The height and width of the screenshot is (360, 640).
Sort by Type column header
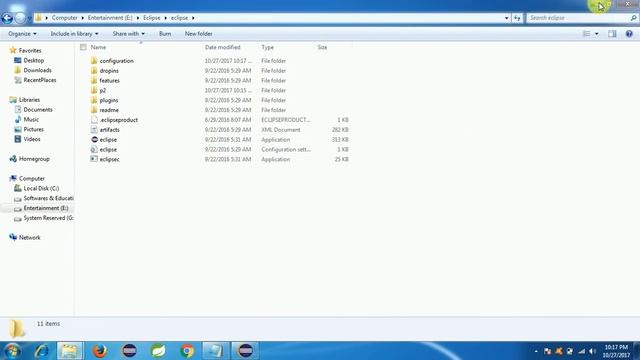[x=267, y=47]
